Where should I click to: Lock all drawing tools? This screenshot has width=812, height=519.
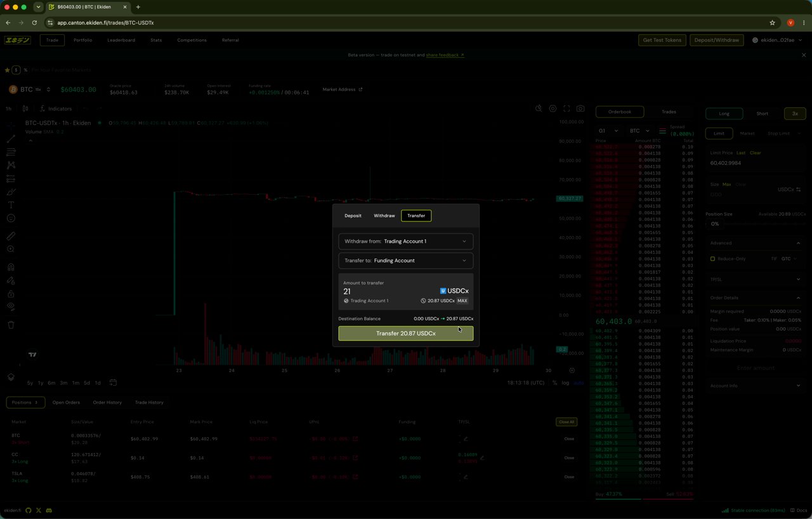(x=11, y=294)
